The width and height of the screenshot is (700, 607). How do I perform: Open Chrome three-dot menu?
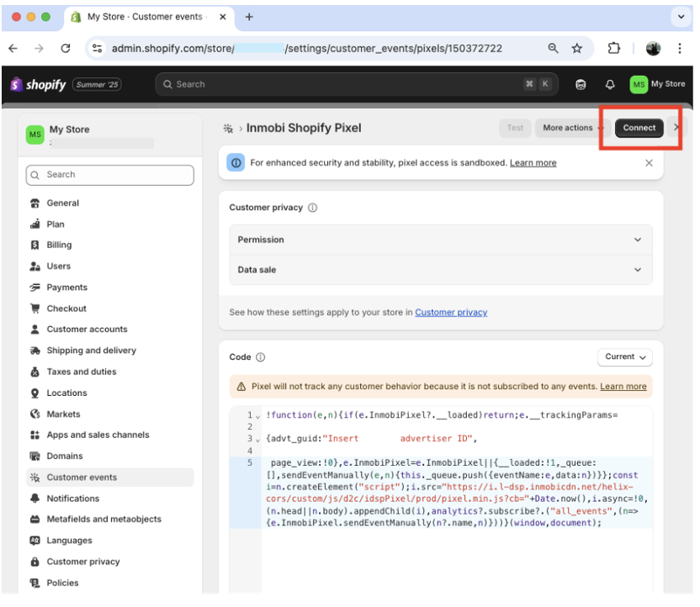click(x=680, y=48)
